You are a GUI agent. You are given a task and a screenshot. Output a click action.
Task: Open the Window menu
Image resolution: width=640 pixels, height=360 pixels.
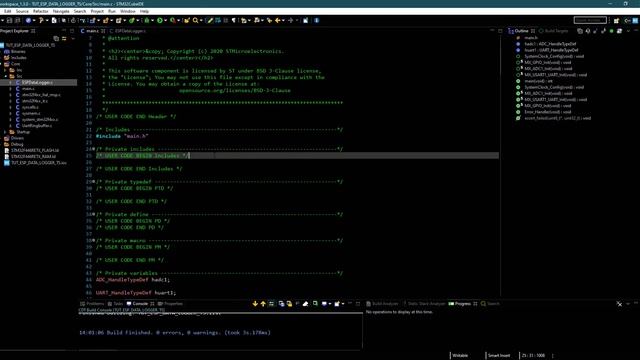click(128, 11)
